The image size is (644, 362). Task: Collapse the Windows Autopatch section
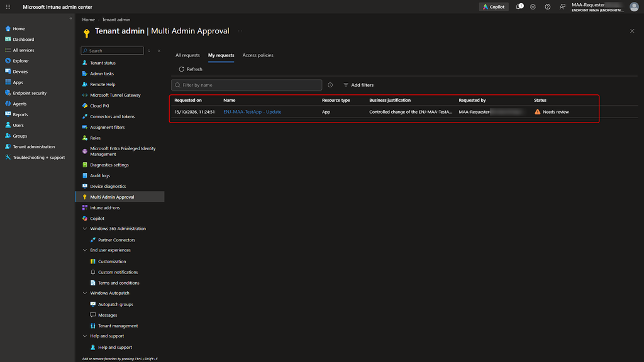85,293
